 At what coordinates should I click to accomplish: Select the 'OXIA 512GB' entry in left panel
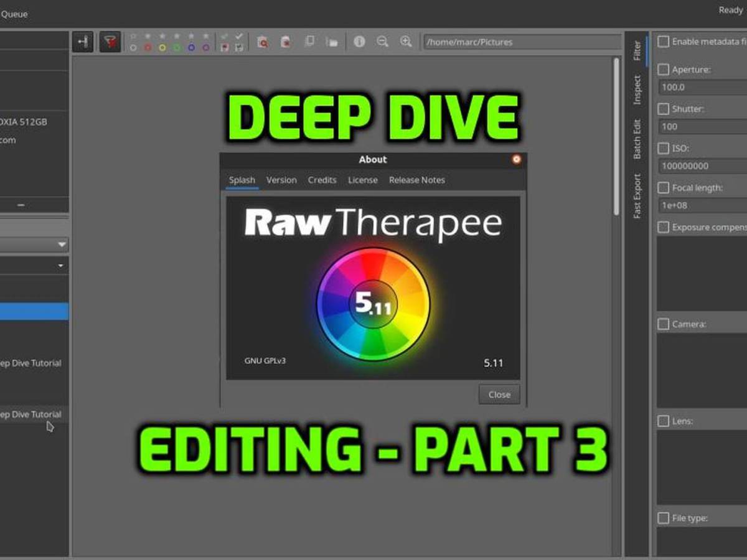24,122
